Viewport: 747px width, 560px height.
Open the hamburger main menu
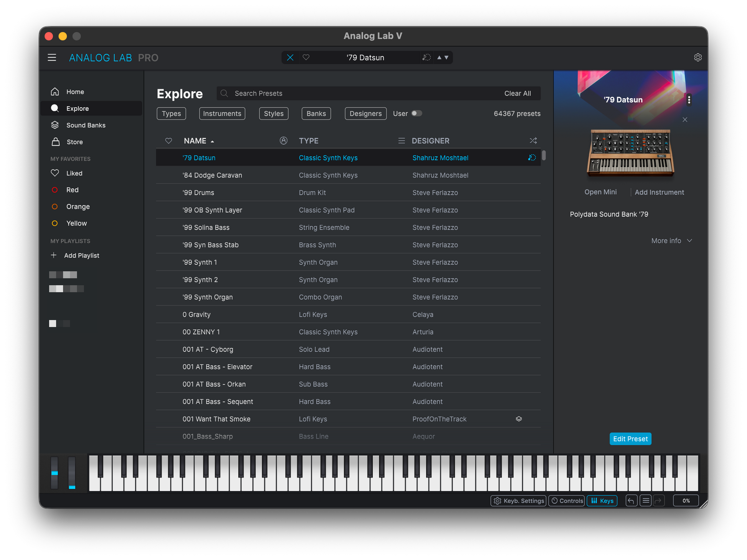pyautogui.click(x=52, y=58)
